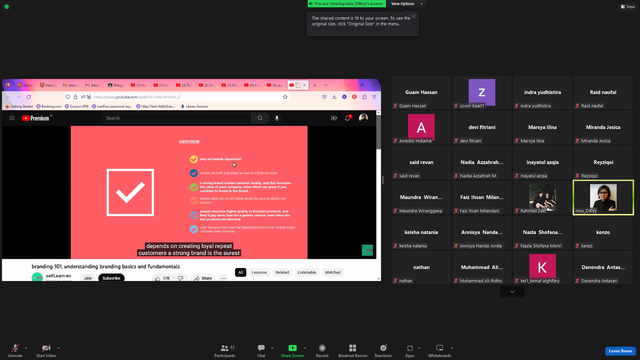640x360 pixels.
Task: Bookmark page with the star icon
Action: click(285, 97)
